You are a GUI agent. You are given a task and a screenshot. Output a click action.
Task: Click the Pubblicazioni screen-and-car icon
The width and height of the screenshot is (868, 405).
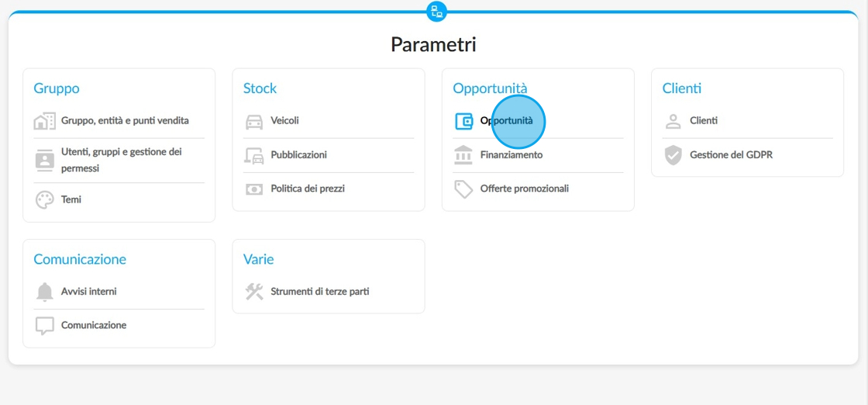coord(254,156)
